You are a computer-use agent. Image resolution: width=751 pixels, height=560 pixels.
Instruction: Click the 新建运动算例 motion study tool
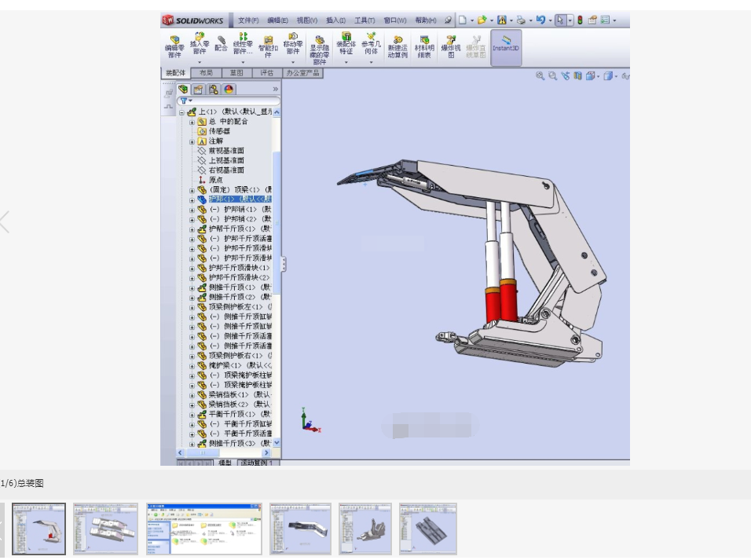397,46
